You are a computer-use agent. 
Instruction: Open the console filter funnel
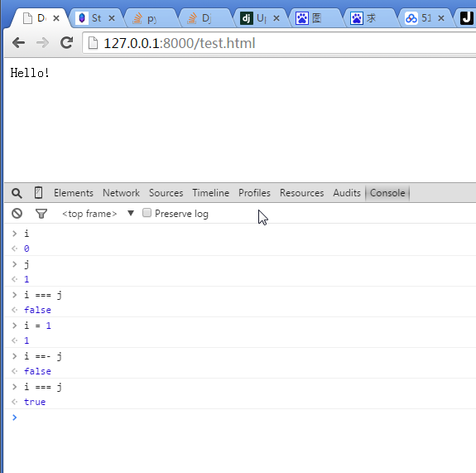(x=41, y=214)
